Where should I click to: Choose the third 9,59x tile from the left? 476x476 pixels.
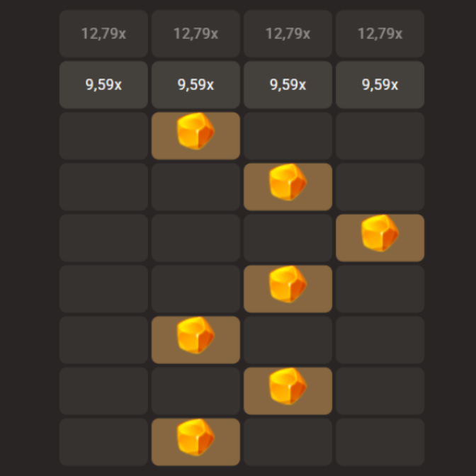[288, 84]
